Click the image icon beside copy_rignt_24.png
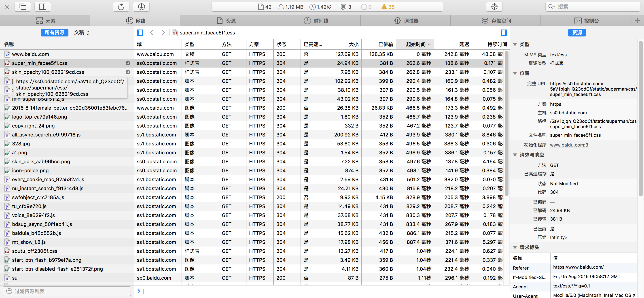Screen dimensions: 644x298 [7, 126]
